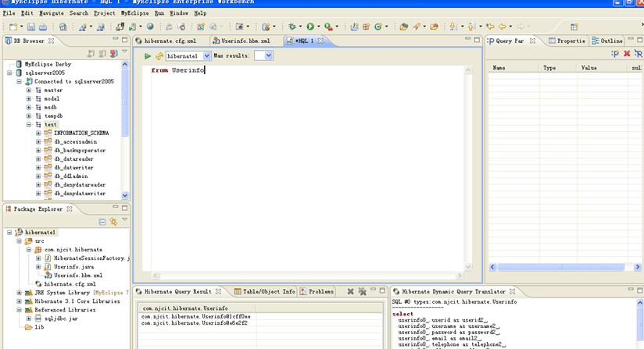This screenshot has height=349, width=644.
Task: Select sqljdbc.jar in Package Explorer
Action: pyautogui.click(x=61, y=319)
